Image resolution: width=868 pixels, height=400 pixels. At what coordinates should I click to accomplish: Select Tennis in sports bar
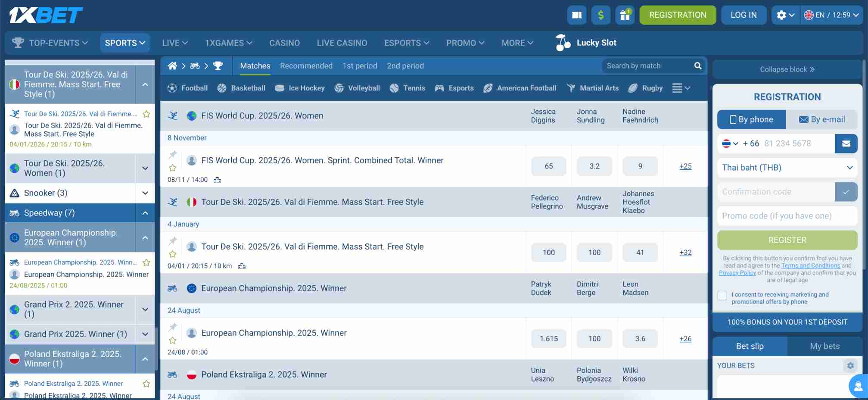point(408,88)
